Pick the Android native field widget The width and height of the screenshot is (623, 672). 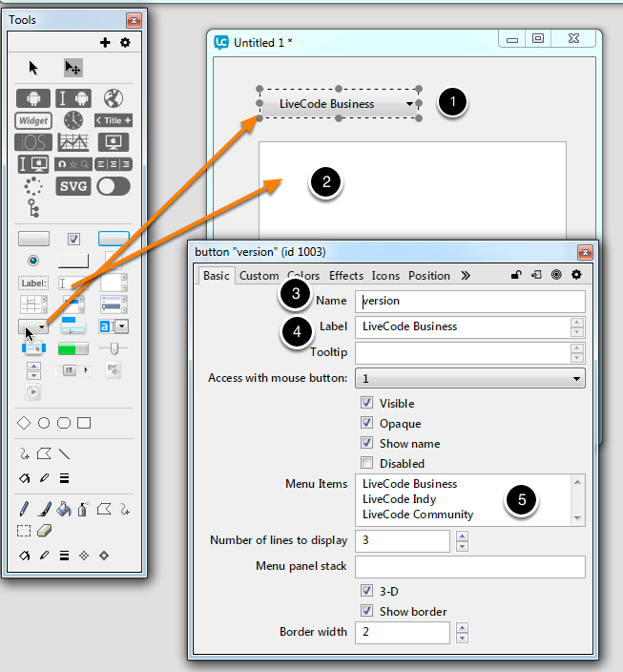pos(73,98)
